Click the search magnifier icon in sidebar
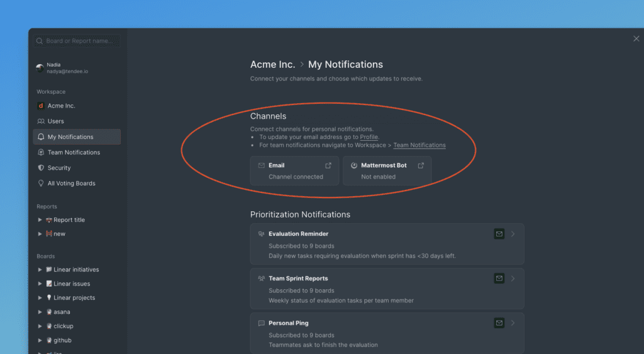 coord(40,41)
